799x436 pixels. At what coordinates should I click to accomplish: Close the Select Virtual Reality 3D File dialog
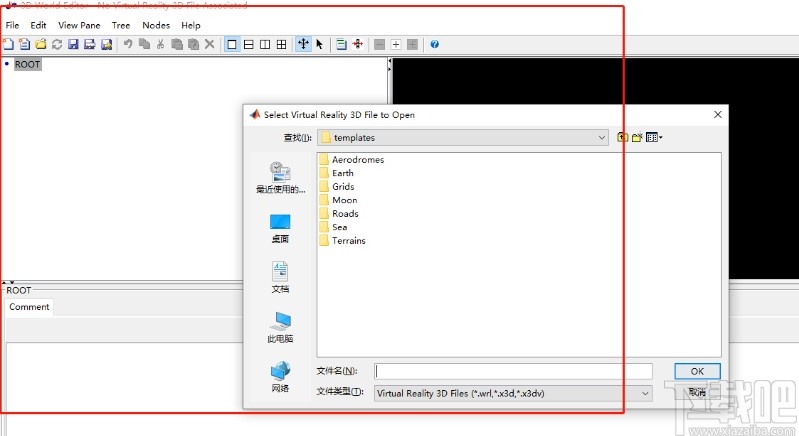click(717, 115)
